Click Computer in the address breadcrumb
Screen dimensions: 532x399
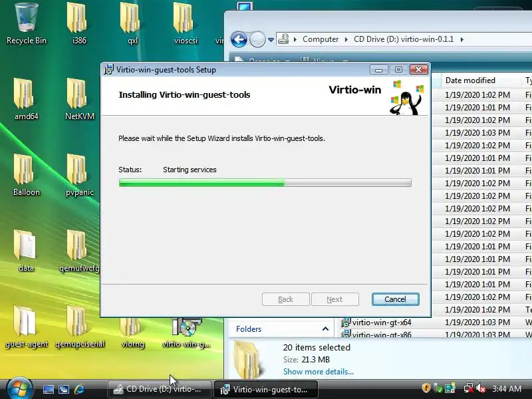(x=321, y=39)
